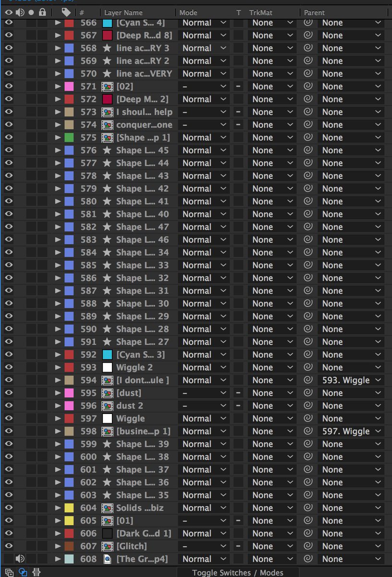Click parent pick whip for layer 566
The width and height of the screenshot is (392, 577).
[308, 23]
